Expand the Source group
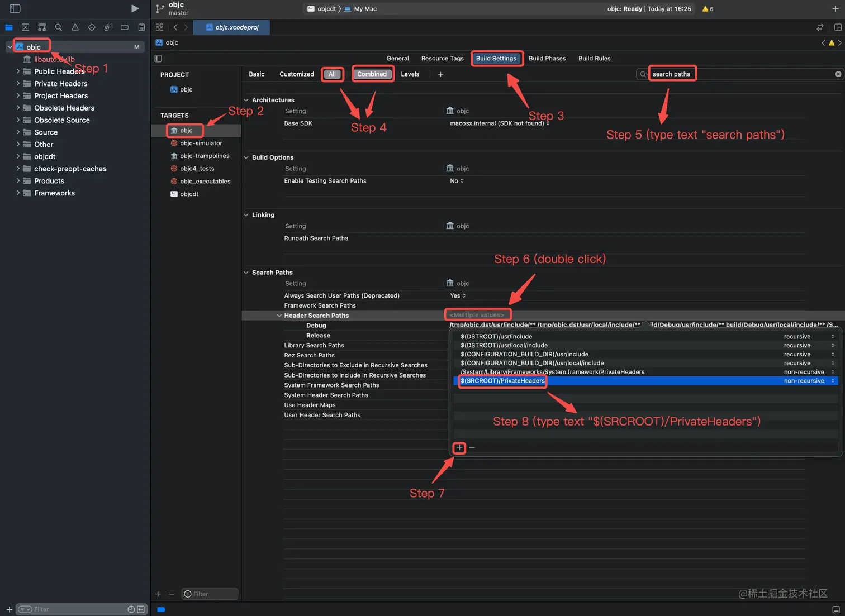The image size is (845, 616). [18, 132]
